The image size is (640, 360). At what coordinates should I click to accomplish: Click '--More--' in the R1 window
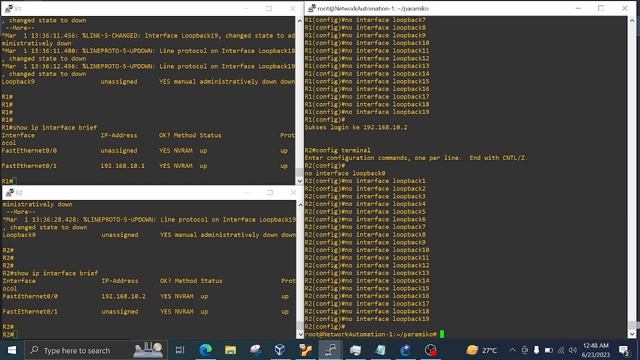coord(20,28)
